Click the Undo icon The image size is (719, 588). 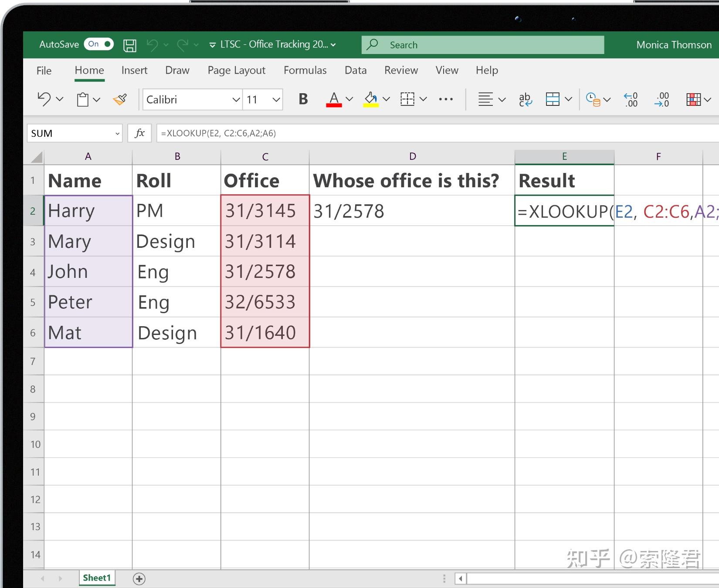pos(43,99)
